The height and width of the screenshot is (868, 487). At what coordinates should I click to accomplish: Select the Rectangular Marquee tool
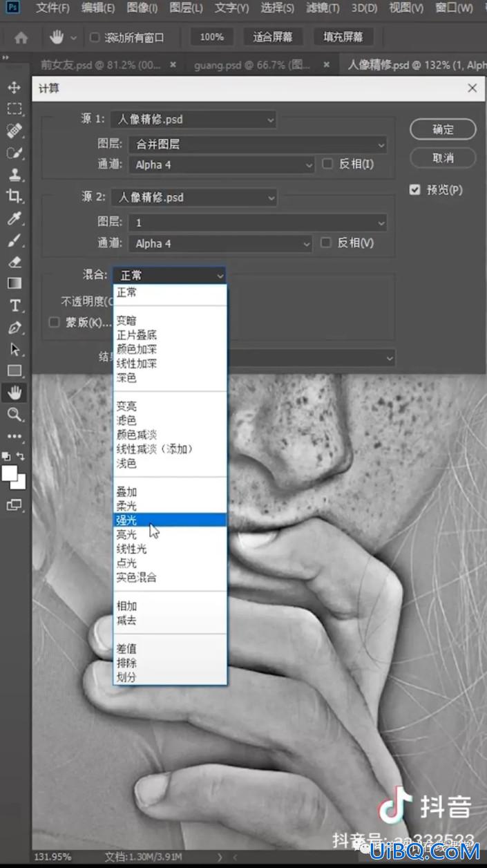[x=15, y=109]
